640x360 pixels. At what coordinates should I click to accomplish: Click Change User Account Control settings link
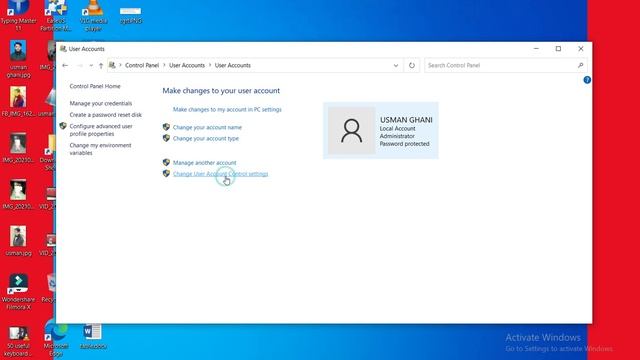(220, 174)
